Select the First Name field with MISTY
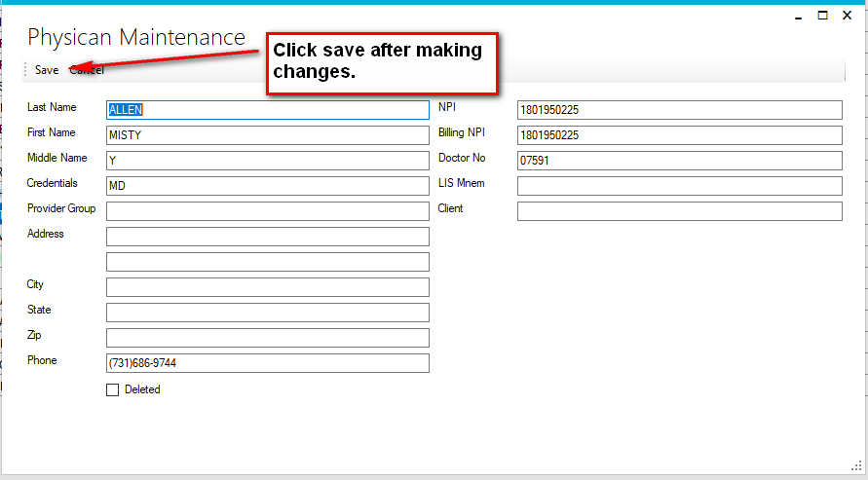This screenshot has height=480, width=868. (x=267, y=135)
